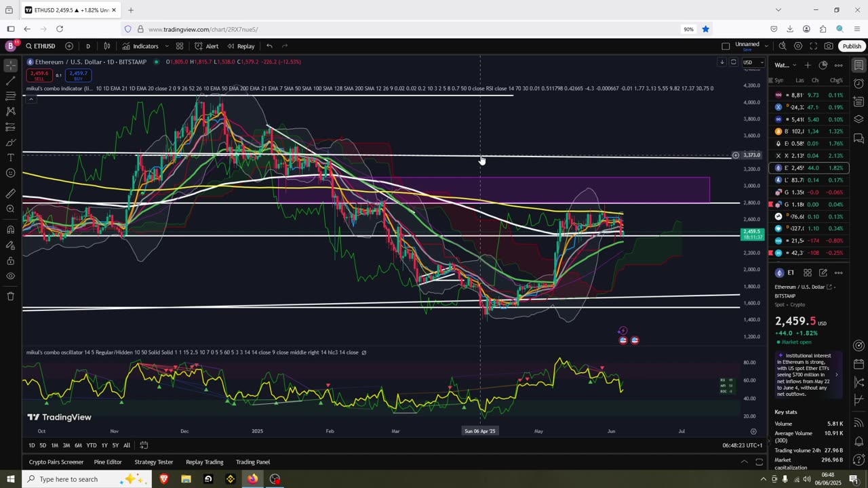Open Brave browser from the taskbar

[x=164, y=479]
